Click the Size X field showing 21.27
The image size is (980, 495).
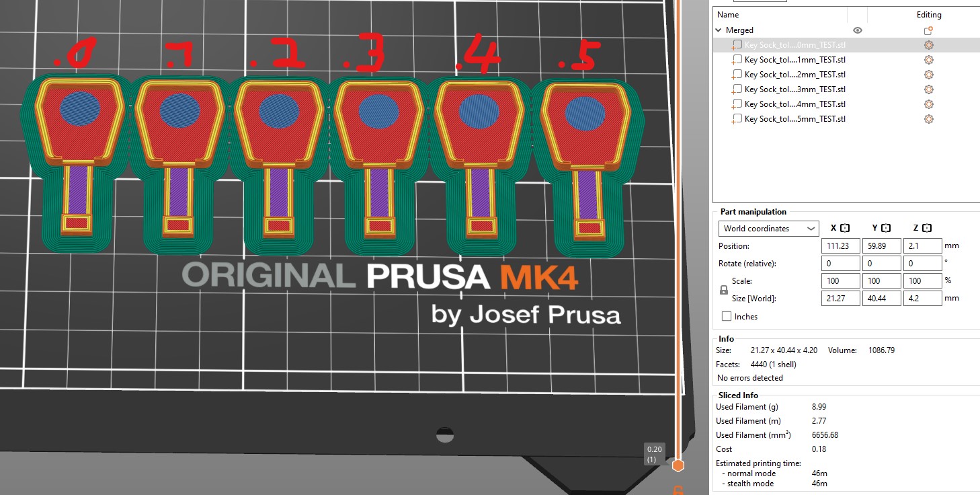tap(841, 298)
